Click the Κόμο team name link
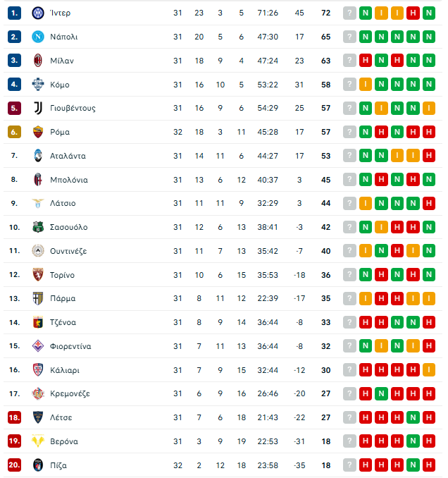This screenshot has width=448, height=478. 60,85
